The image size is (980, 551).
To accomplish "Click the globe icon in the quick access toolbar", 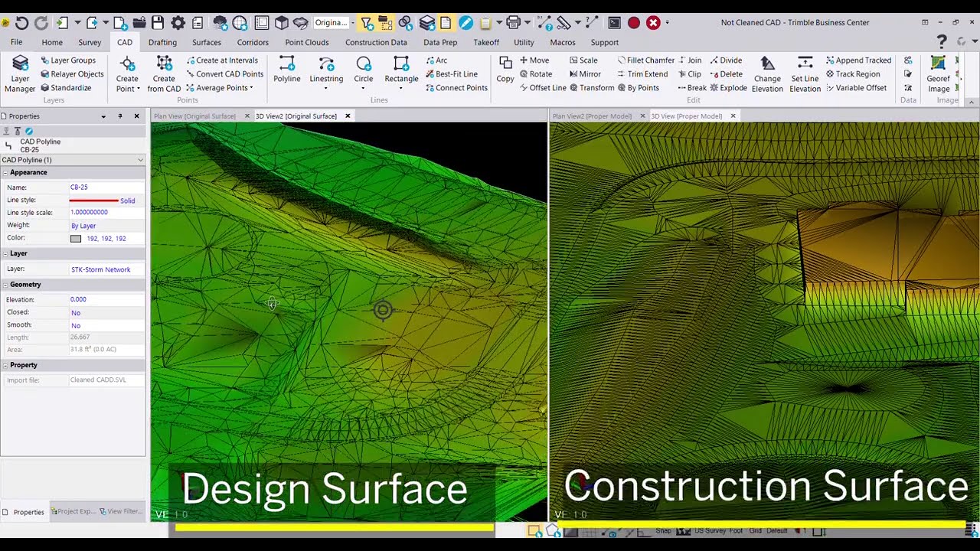I will click(240, 23).
